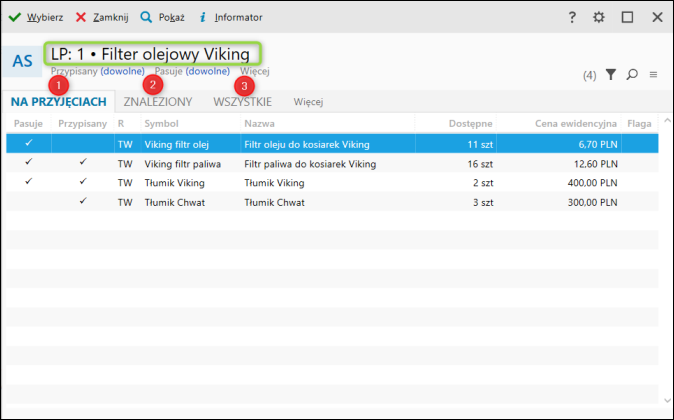
Task: Expand Więcej next to the WSZYSTKIE tab
Action: (x=308, y=102)
